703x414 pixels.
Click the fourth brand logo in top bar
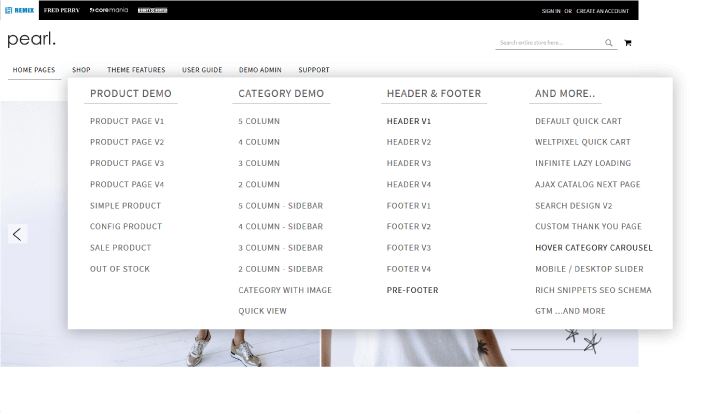coord(152,10)
